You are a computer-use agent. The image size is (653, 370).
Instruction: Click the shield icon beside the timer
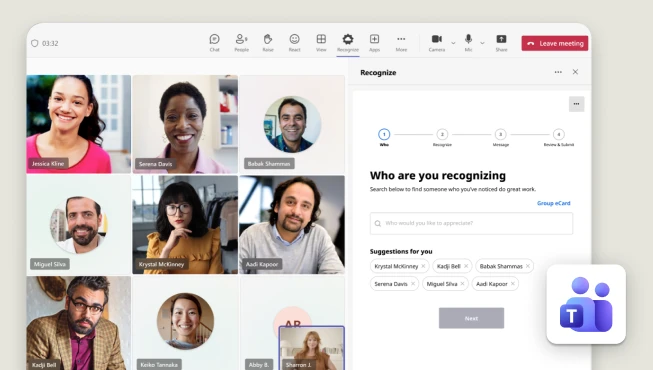coord(35,43)
